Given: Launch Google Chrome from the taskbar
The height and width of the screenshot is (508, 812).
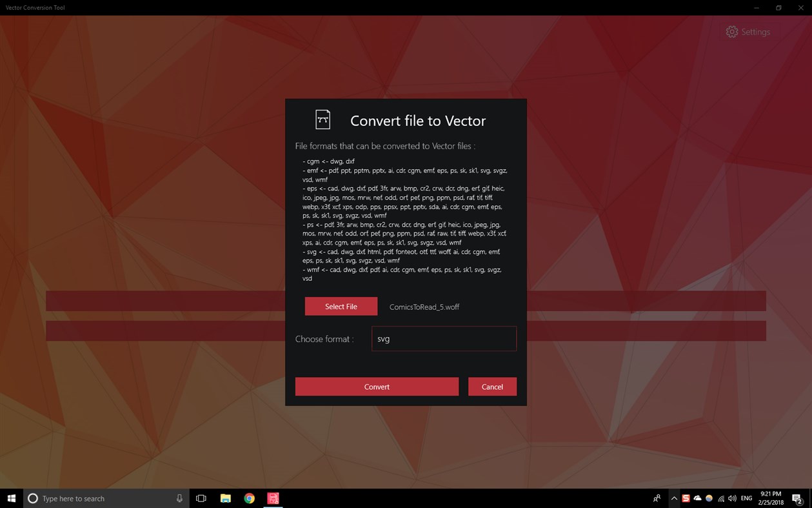Looking at the screenshot, I should [249, 498].
